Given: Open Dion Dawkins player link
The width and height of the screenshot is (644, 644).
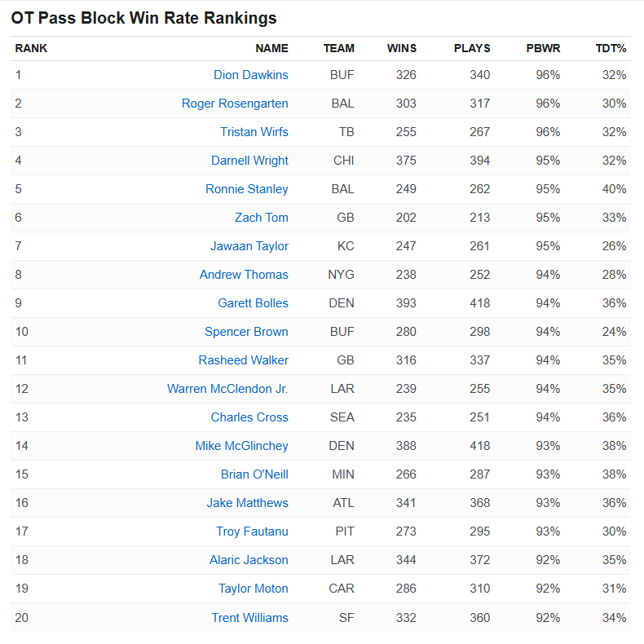Looking at the screenshot, I should (x=250, y=75).
